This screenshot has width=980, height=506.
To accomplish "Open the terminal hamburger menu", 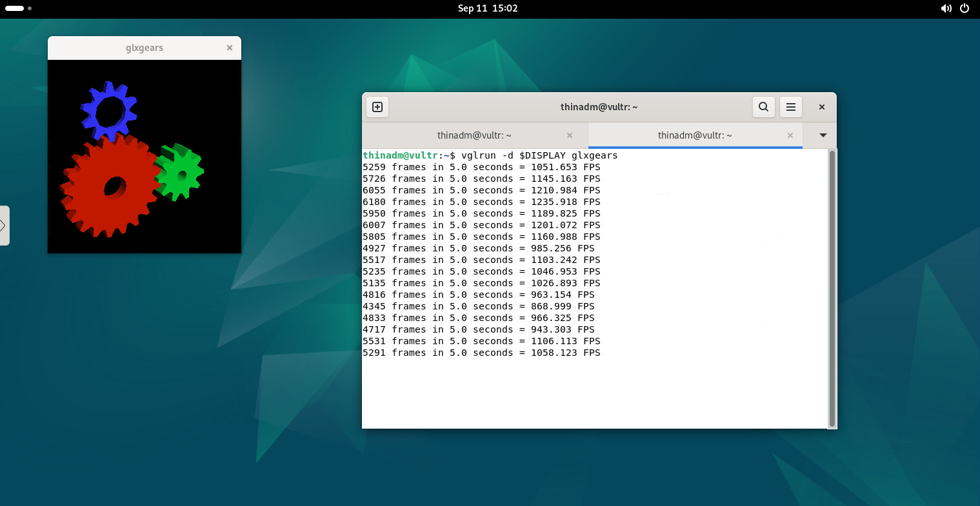I will click(x=790, y=107).
